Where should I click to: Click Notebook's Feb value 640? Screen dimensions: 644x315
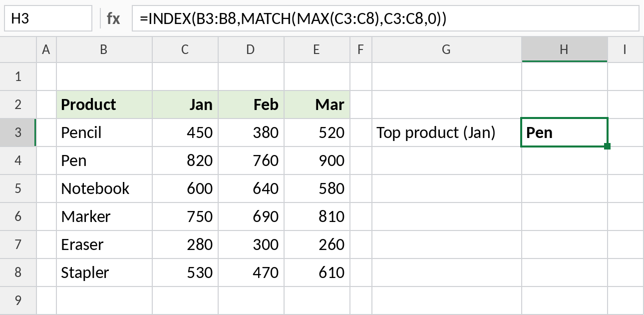tap(251, 188)
